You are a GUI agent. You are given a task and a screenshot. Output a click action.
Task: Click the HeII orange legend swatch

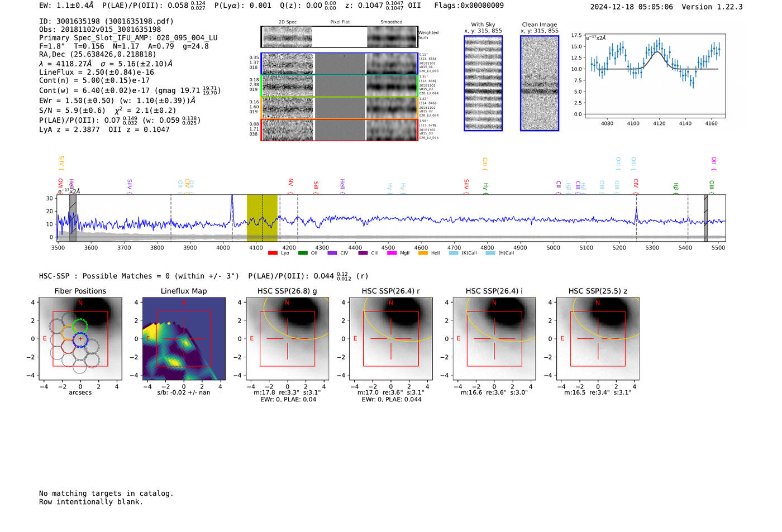point(423,253)
